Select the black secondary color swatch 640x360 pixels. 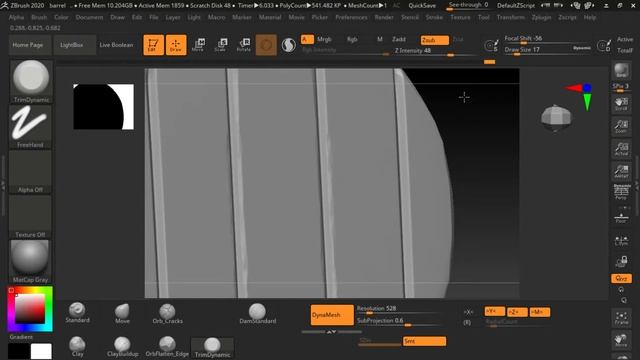19,351
